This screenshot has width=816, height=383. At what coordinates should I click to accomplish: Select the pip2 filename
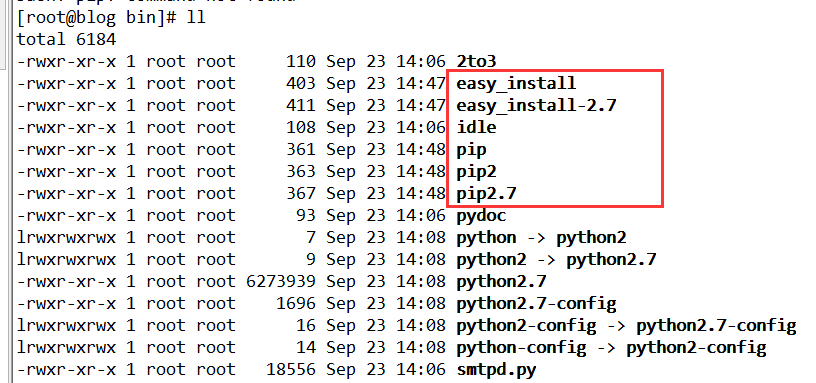tap(476, 172)
